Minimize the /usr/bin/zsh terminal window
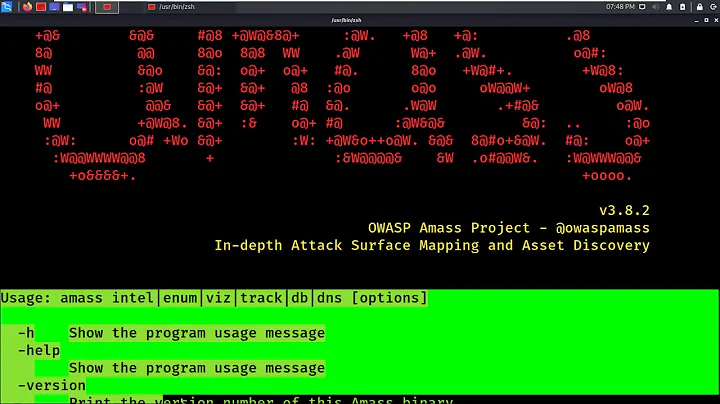The image size is (720, 404). point(697,20)
